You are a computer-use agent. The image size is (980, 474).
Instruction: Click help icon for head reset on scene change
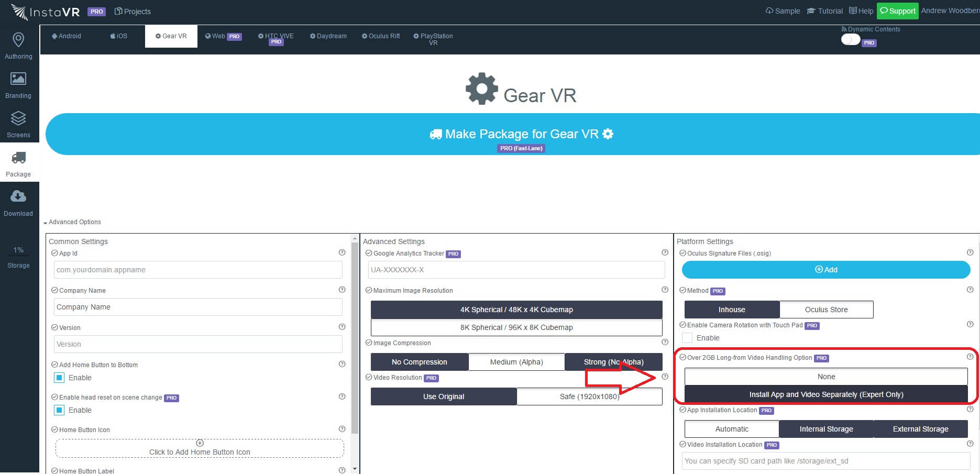(x=342, y=396)
